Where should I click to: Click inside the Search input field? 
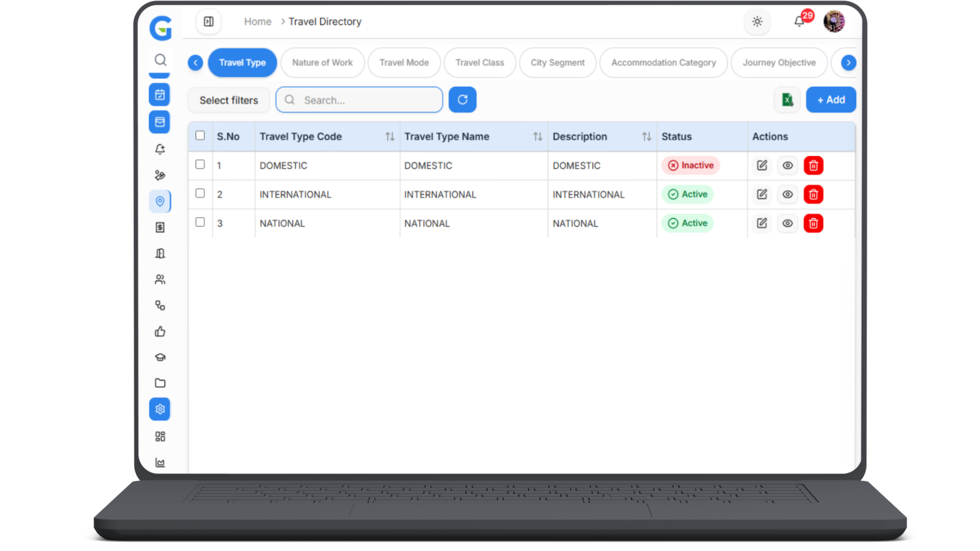367,100
